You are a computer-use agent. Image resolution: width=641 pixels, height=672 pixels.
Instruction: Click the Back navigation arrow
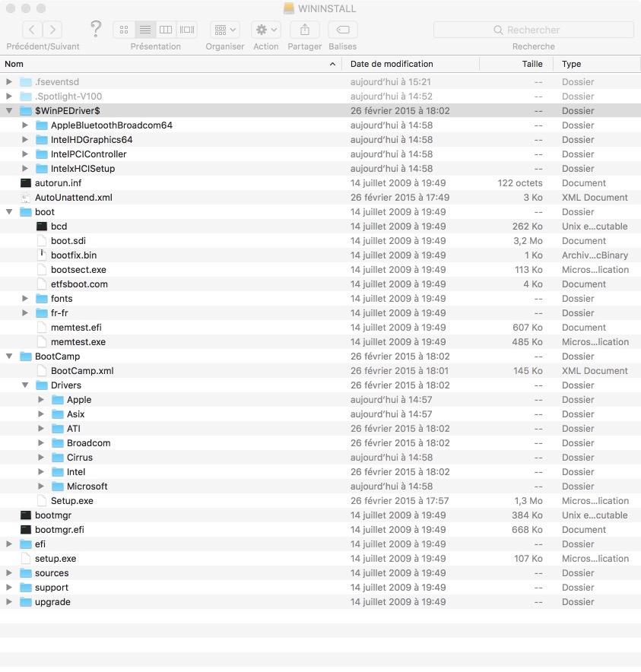(33, 30)
